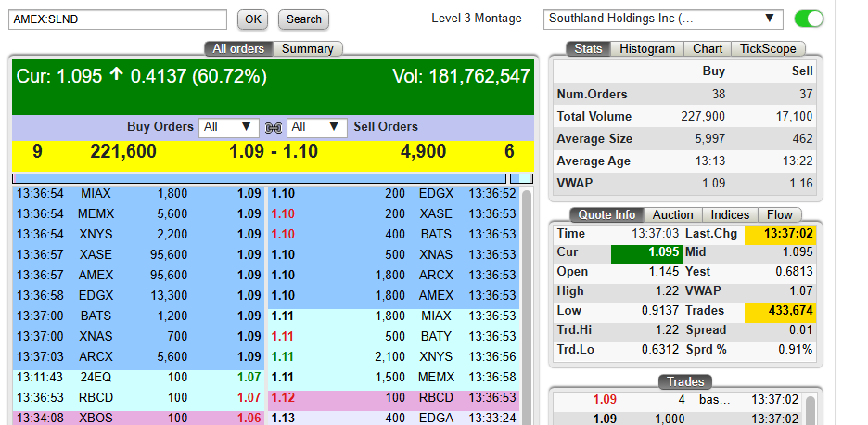This screenshot has height=425, width=868.
Task: Open the Buy Orders filter dropdown
Action: [x=229, y=127]
